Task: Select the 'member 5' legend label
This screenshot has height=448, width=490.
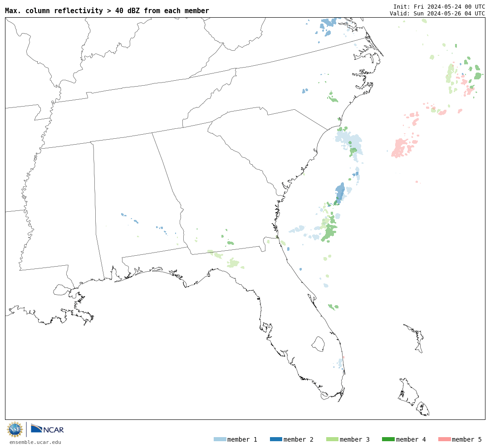Action: 467,439
